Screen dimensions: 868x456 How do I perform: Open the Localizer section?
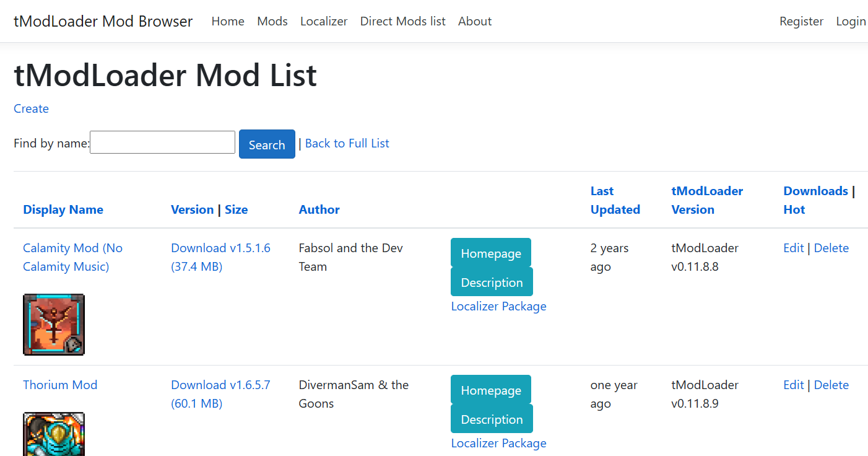coord(323,21)
